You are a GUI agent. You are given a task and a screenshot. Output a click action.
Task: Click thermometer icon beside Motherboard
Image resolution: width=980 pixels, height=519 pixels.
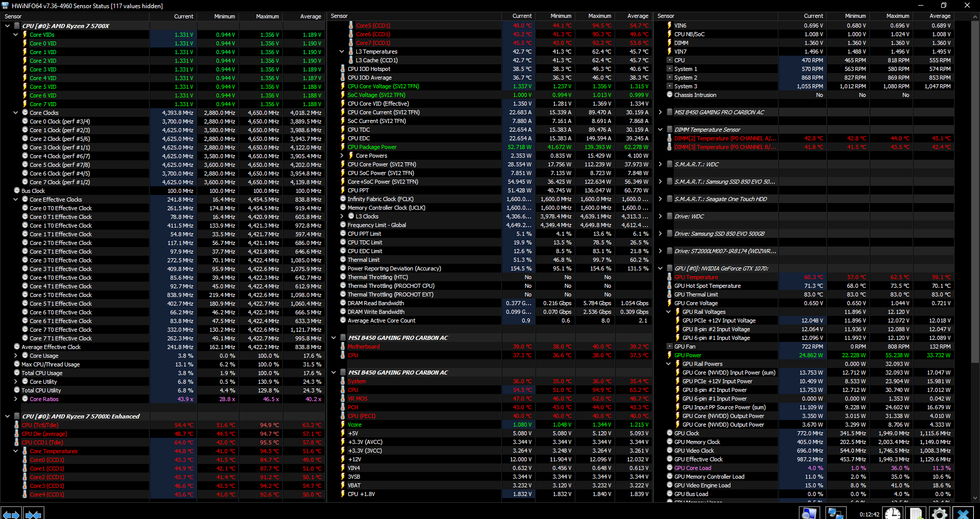pyautogui.click(x=343, y=347)
